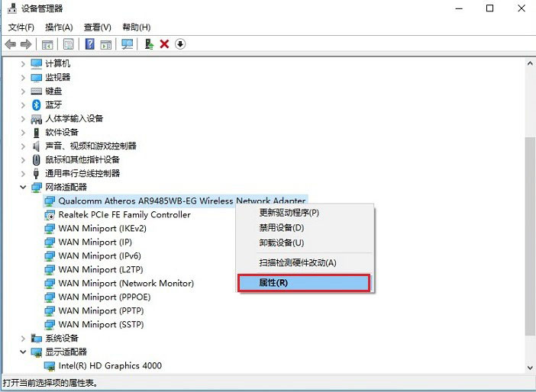This screenshot has height=392, width=536.
Task: Select the 声音、视频和游戏控制器 speaker icon
Action: 36,146
